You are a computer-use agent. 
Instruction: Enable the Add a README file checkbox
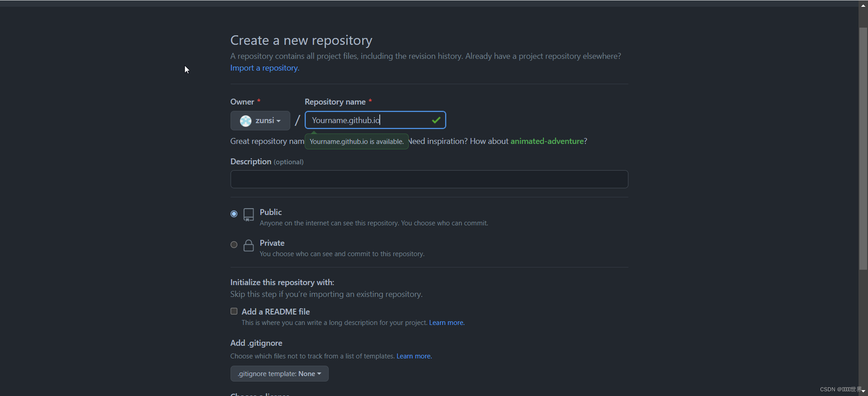[234, 311]
